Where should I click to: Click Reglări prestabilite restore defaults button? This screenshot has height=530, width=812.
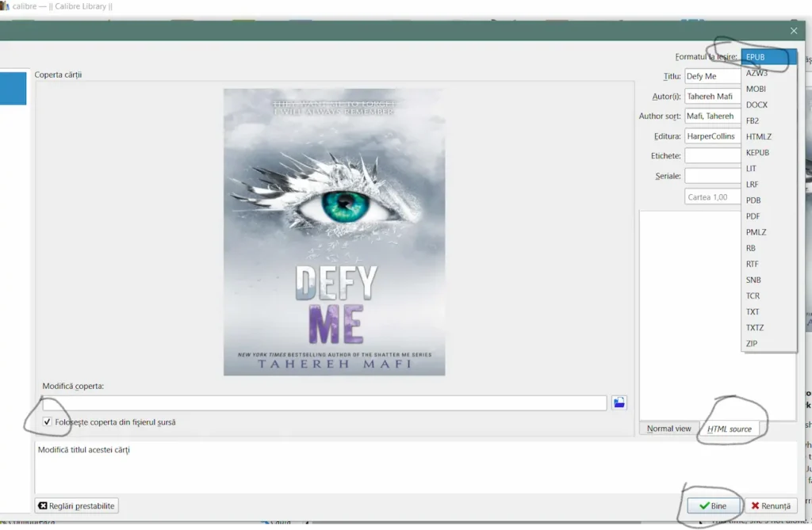tap(77, 505)
